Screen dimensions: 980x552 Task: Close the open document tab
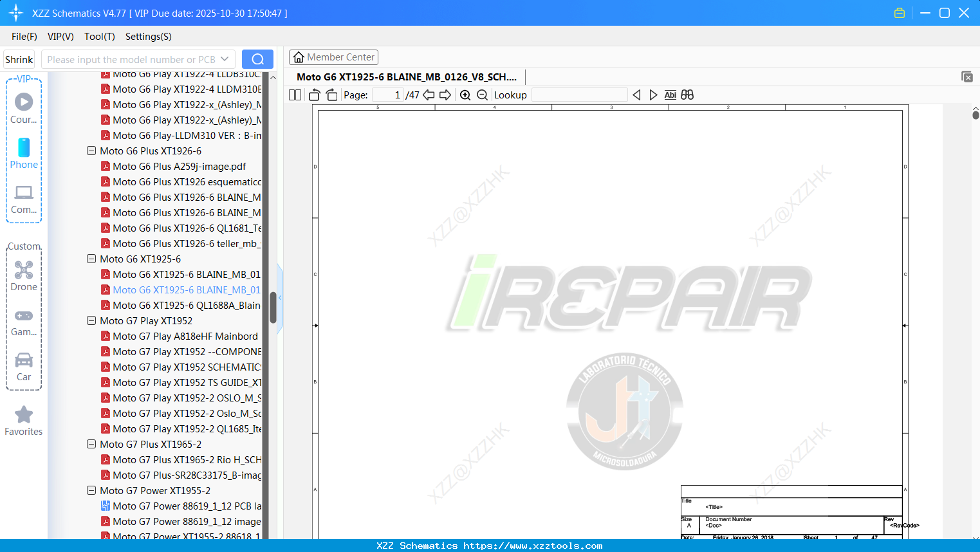(x=967, y=77)
